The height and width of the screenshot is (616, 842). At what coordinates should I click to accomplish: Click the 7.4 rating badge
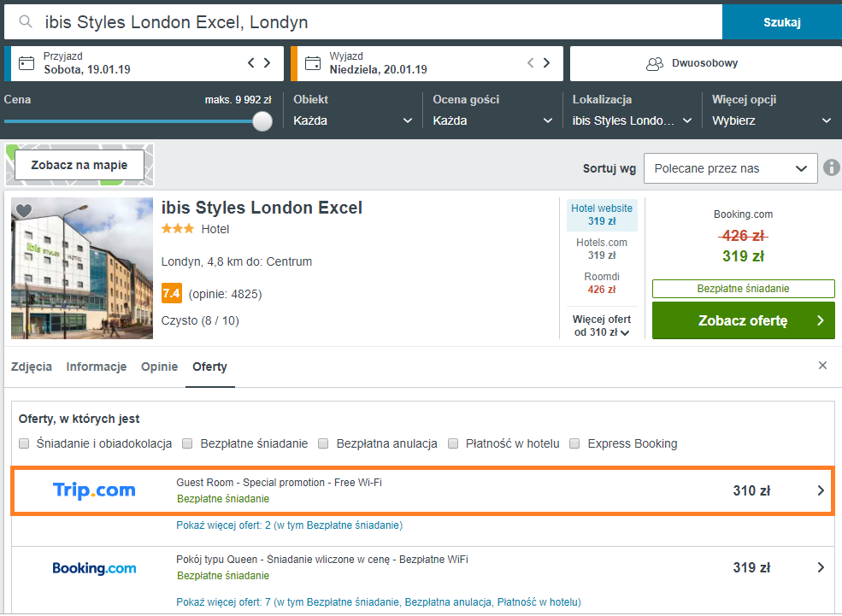pos(171,294)
